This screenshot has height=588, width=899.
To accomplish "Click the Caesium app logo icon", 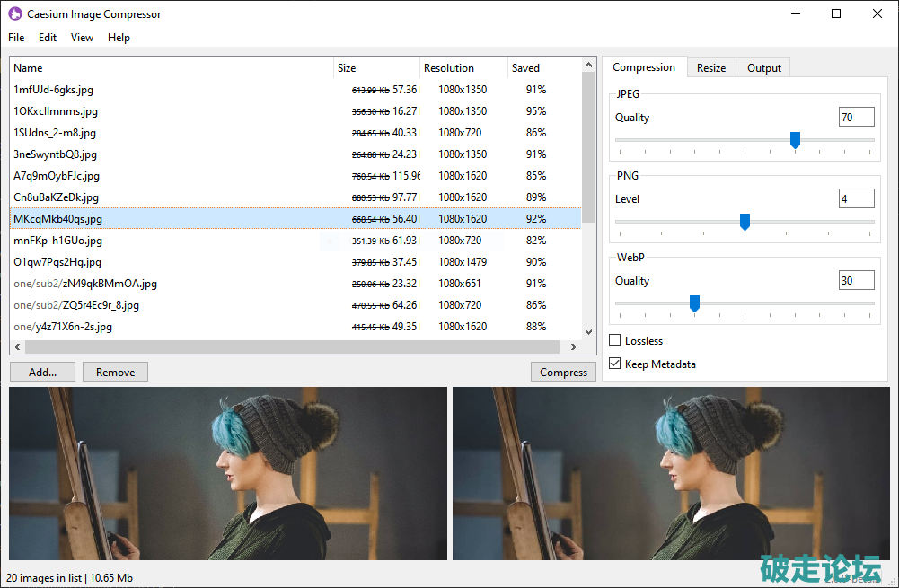I will [14, 14].
